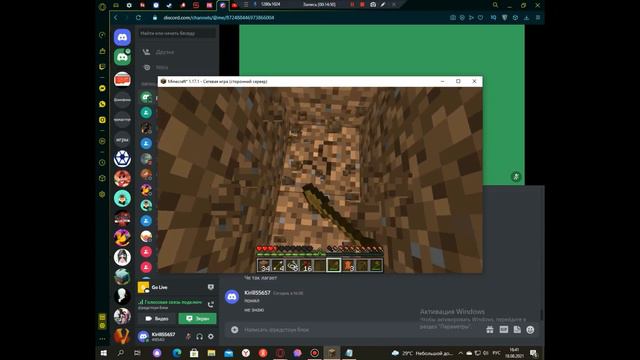Viewport: 640px width, 360px height.
Task: Open browser sidebar settings gear
Action: coord(102,194)
